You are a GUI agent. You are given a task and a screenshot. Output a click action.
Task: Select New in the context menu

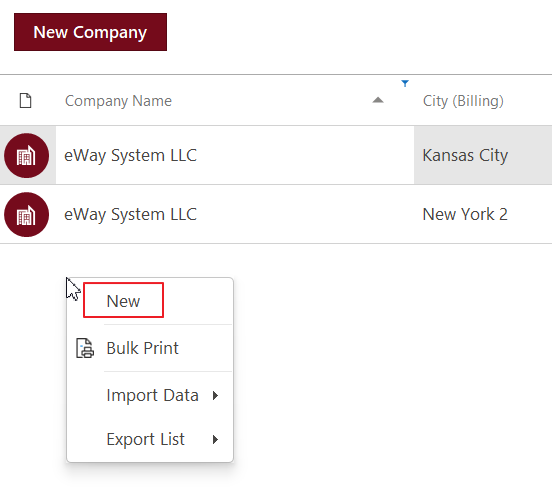coord(123,301)
